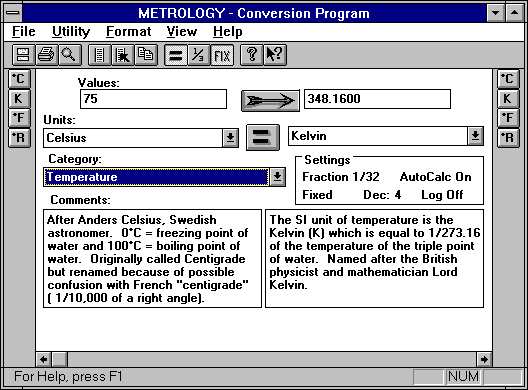Click the large equals button between units
Screen dimensions: 528x390
click(263, 137)
